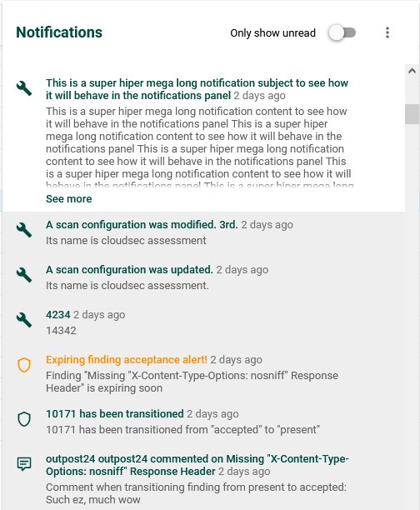Open the outpost24 commented on Missing header notification
Viewport: 420px width, 510px height.
click(197, 465)
